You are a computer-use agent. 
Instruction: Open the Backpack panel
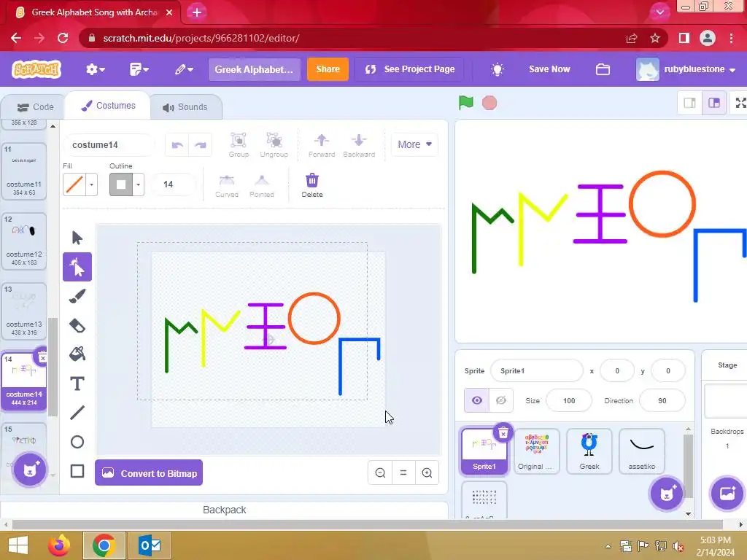225,510
